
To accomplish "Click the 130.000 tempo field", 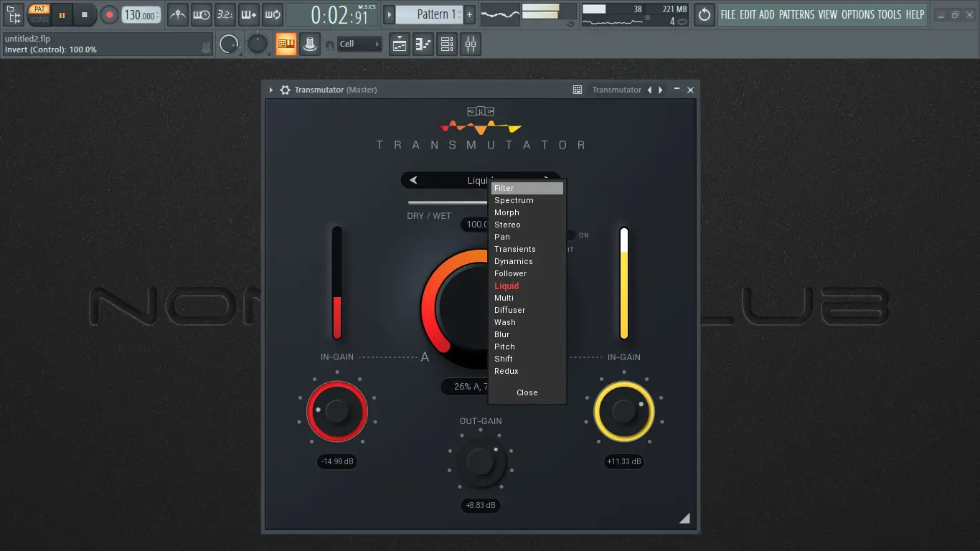I will point(141,14).
